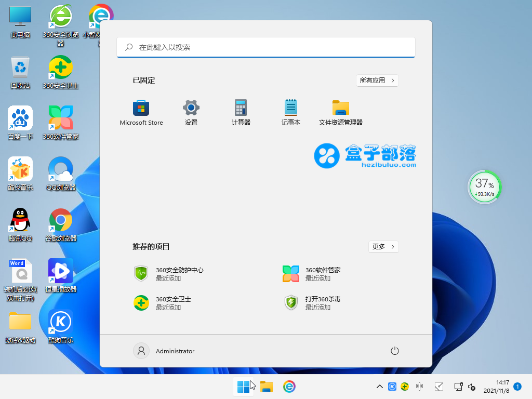Focus the 在此键入以搜索 search box
The height and width of the screenshot is (399, 532).
pos(265,47)
